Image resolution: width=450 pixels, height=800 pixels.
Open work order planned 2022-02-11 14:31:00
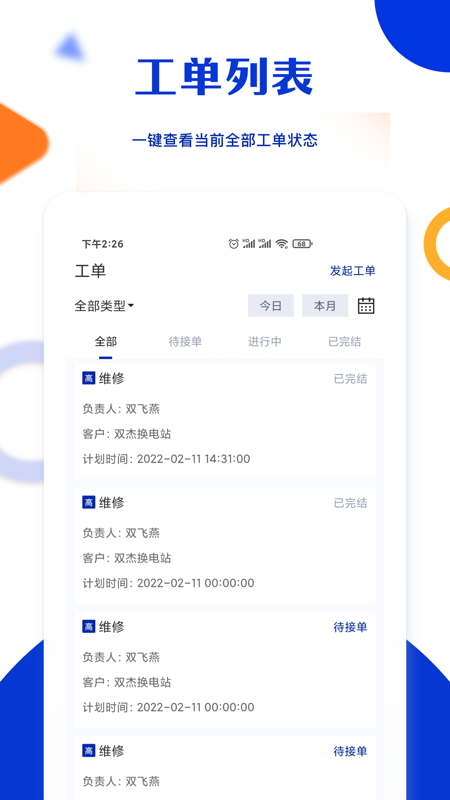point(225,421)
